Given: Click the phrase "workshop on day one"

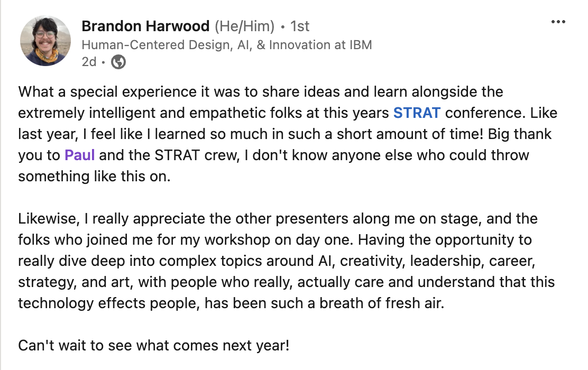Looking at the screenshot, I should tap(297, 240).
